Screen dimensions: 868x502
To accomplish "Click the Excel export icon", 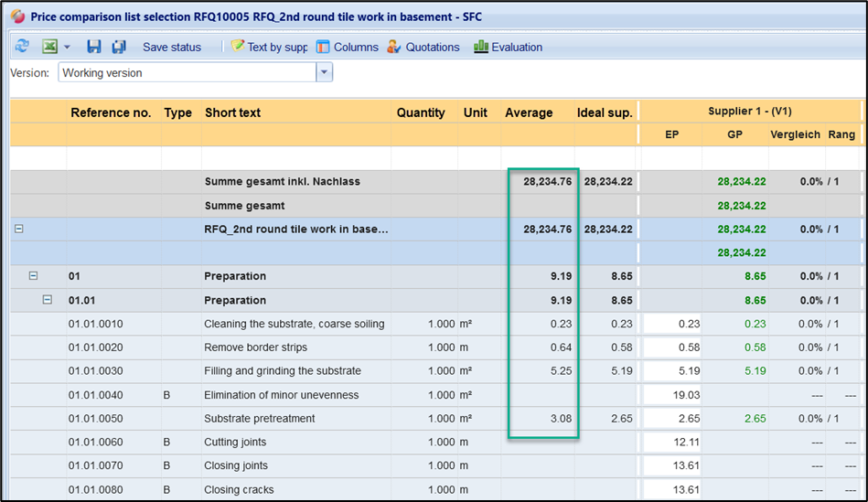I will coord(49,47).
